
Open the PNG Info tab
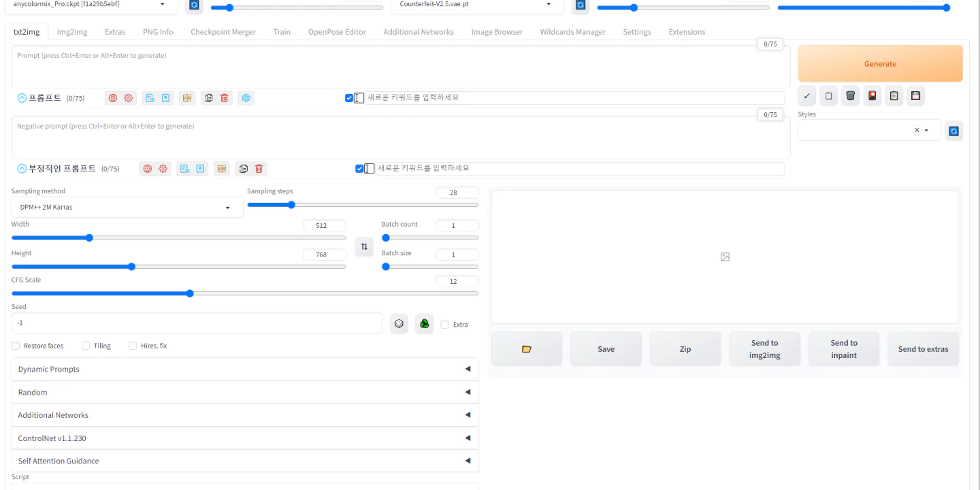click(158, 32)
